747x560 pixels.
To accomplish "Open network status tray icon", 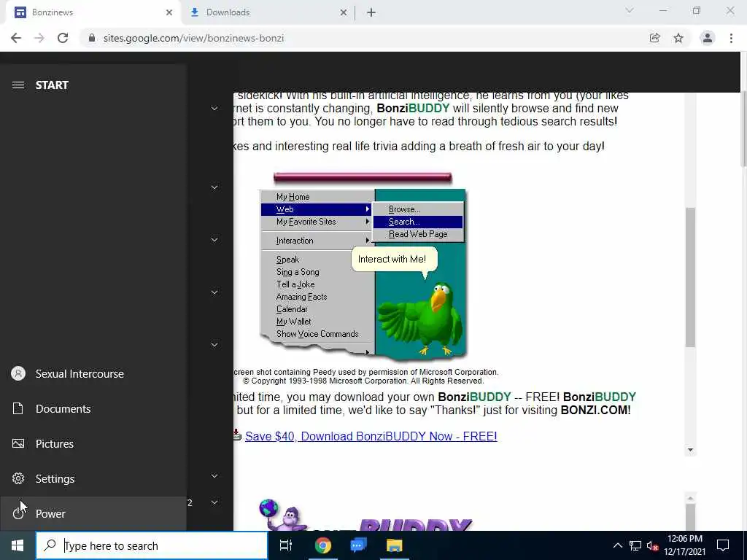I will (x=635, y=545).
